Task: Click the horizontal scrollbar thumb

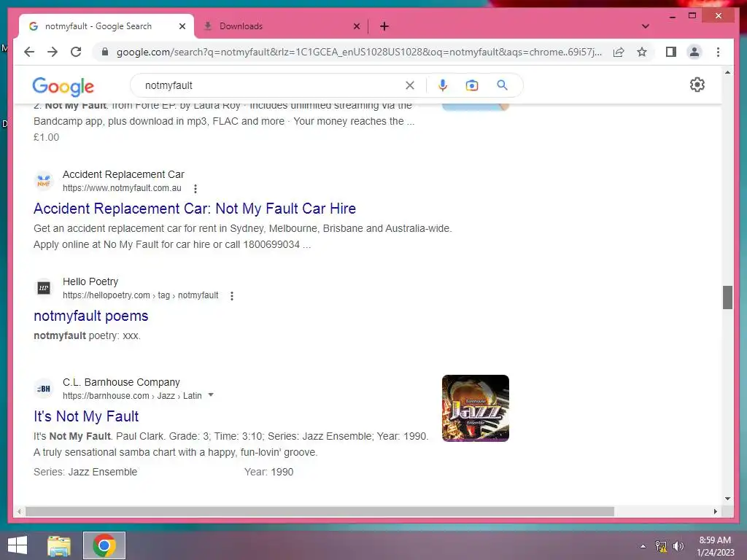Action: click(320, 511)
